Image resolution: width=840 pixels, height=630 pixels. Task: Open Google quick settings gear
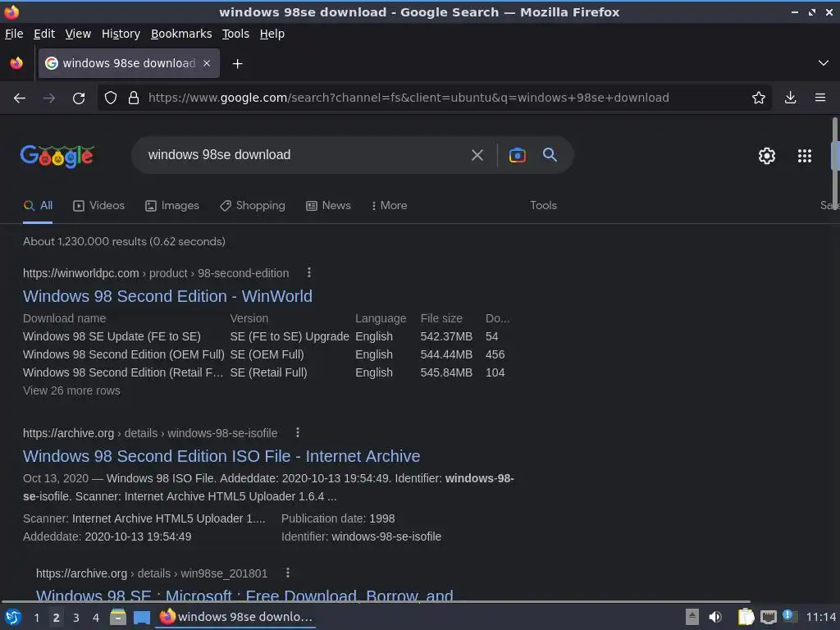click(x=767, y=156)
